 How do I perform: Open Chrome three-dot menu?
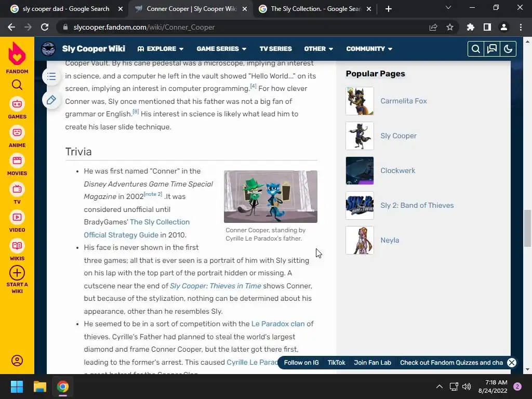[521, 27]
